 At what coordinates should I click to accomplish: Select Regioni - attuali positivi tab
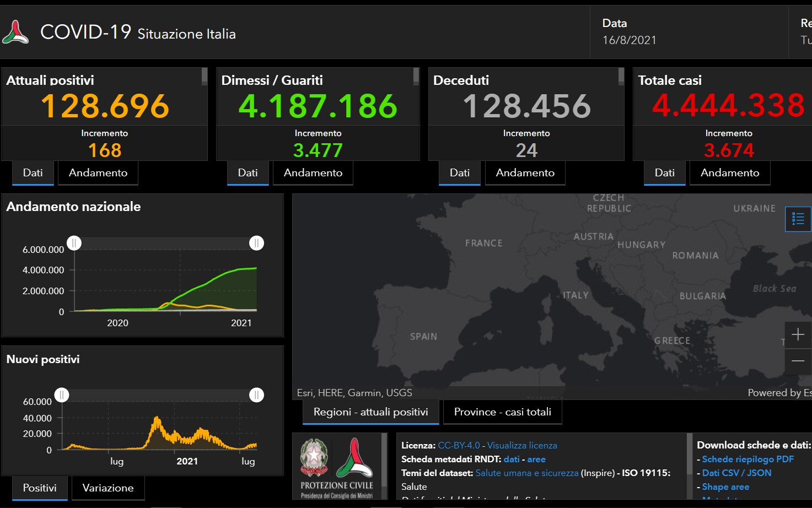tap(370, 412)
